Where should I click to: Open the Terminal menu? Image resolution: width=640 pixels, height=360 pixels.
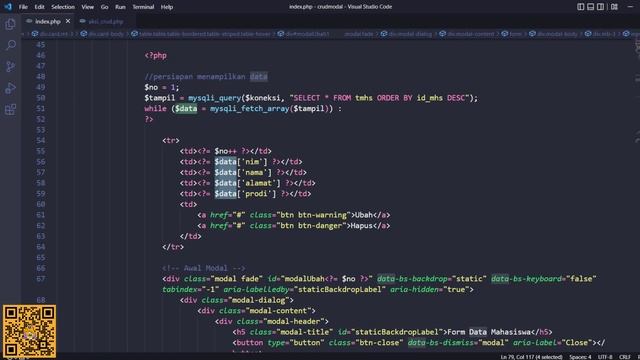tap(143, 7)
